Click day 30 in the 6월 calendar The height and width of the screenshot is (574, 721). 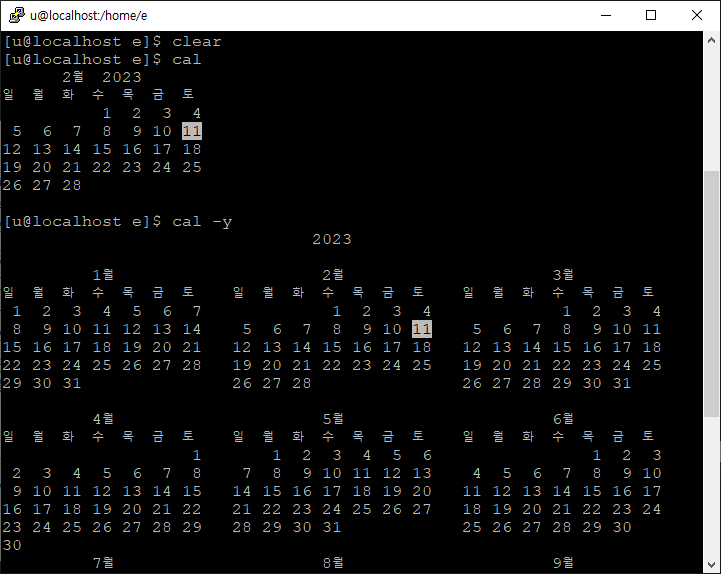(x=622, y=528)
